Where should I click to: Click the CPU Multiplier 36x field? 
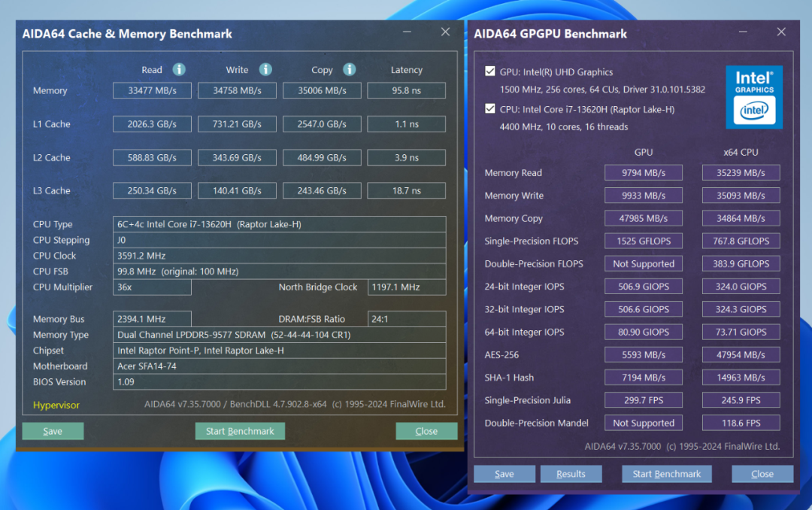coord(152,287)
